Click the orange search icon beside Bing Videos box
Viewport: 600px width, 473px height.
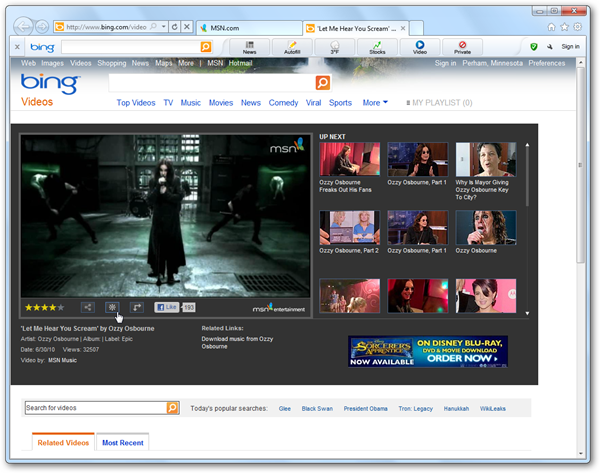(x=323, y=83)
